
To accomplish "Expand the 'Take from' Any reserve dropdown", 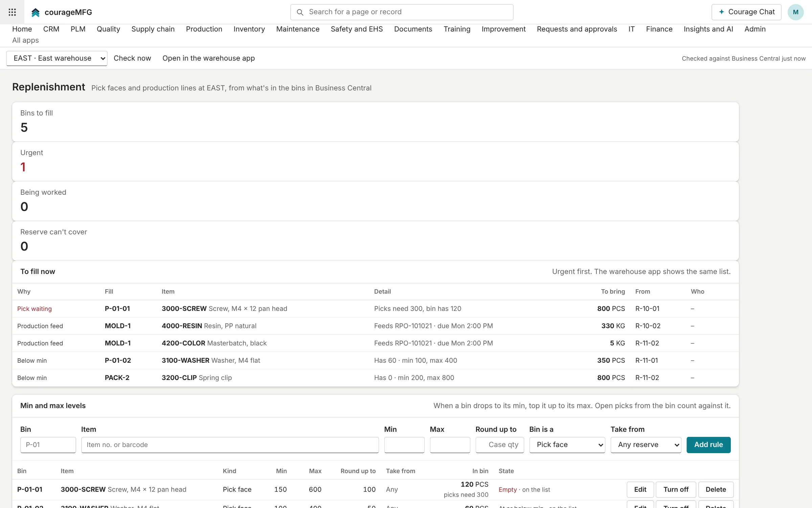I will pyautogui.click(x=646, y=445).
